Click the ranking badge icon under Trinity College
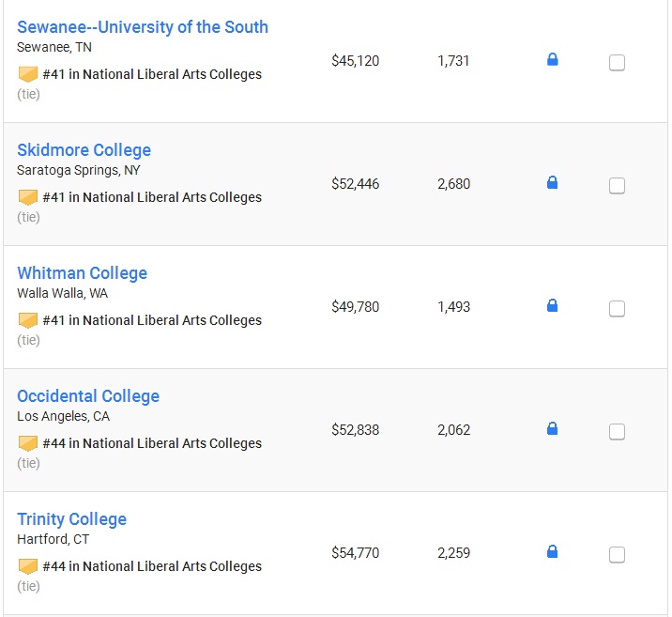 (x=28, y=566)
